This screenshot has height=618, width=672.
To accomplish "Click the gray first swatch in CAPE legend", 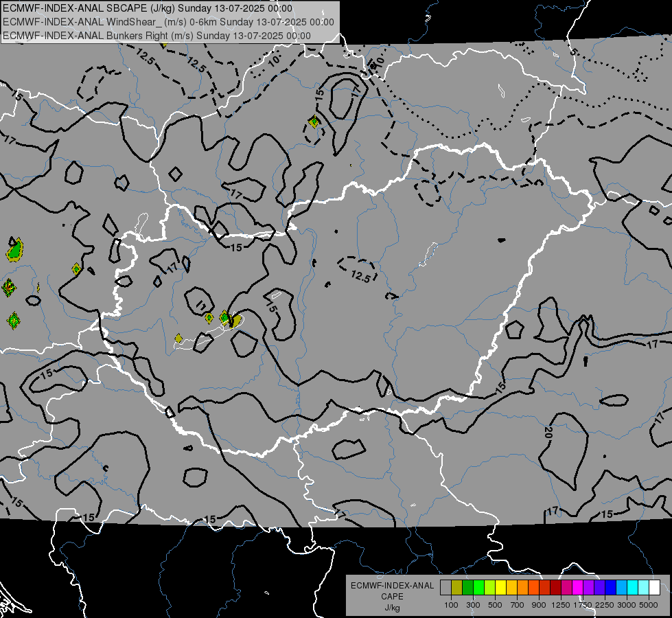I will 445,588.
